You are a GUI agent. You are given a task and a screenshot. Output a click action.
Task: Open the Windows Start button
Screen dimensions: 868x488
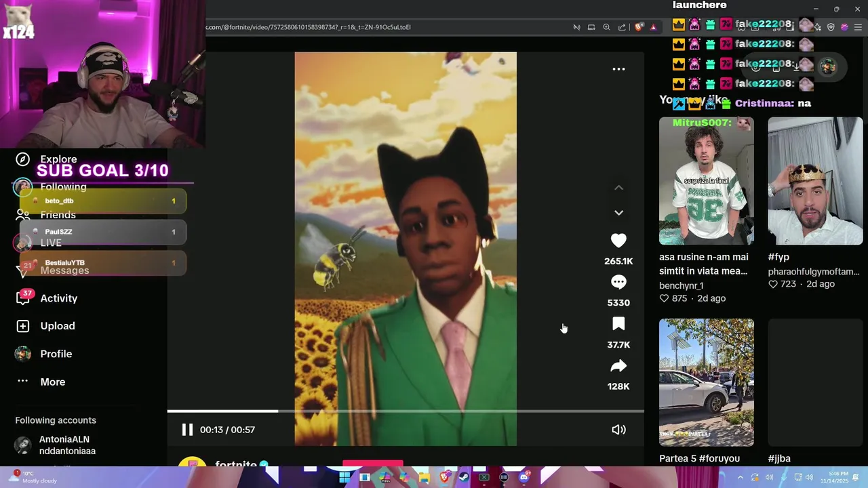click(344, 477)
